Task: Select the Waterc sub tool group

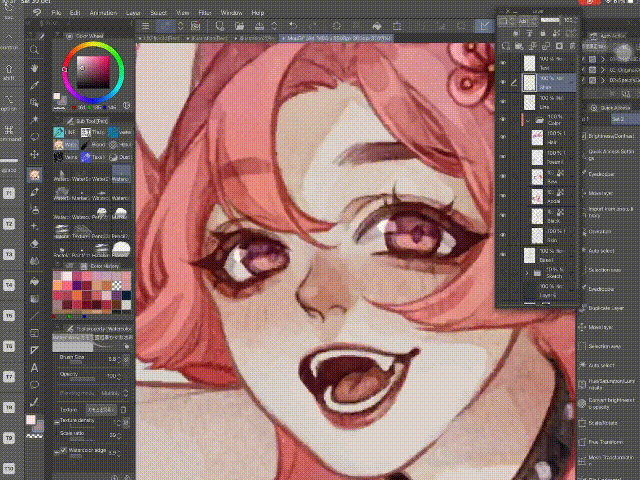Action: tap(65, 144)
